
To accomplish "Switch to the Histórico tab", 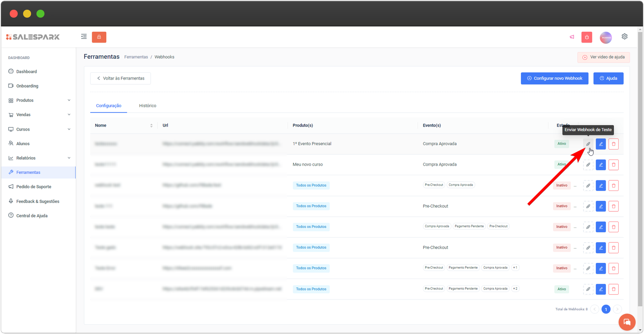I will 148,106.
